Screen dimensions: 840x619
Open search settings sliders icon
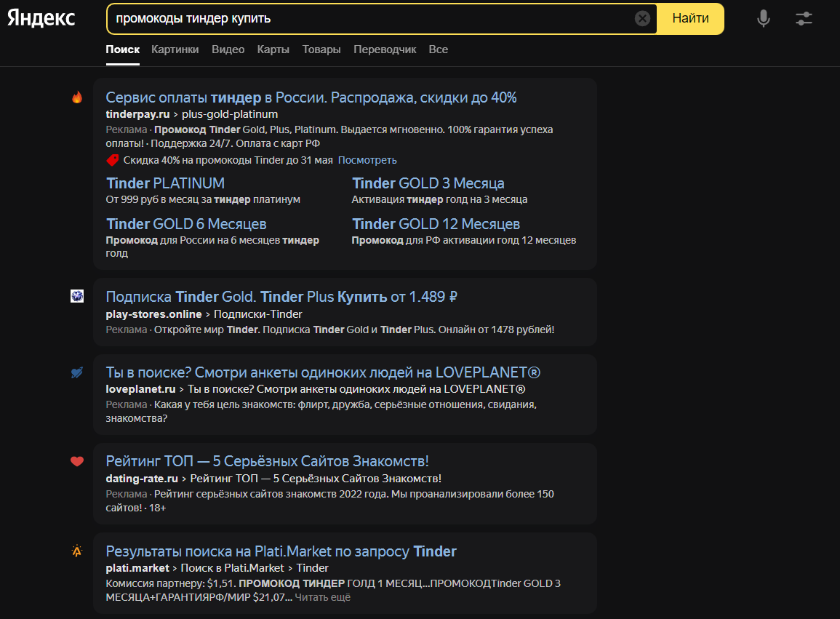[804, 19]
